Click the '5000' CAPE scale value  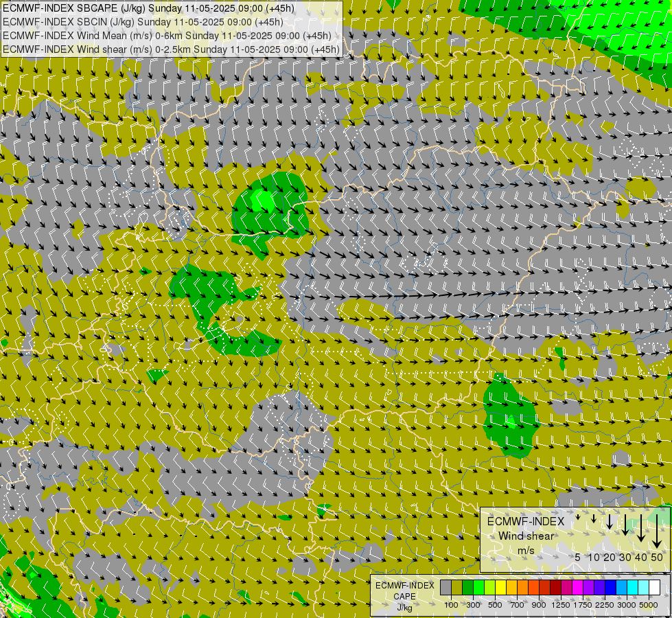[x=649, y=605]
